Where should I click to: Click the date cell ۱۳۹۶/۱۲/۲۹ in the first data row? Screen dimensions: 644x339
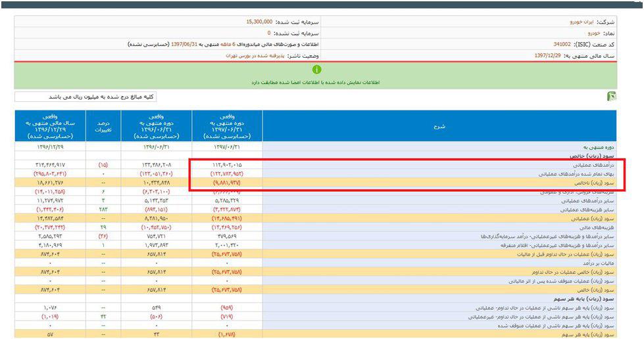pyautogui.click(x=50, y=147)
